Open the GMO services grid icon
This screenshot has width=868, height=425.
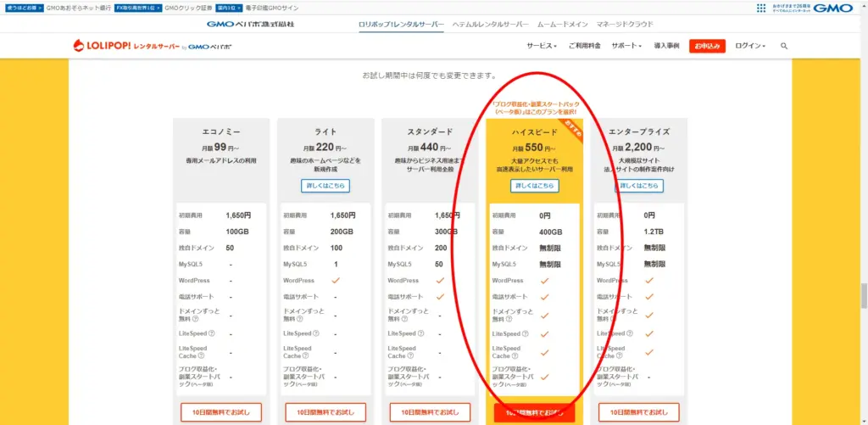click(x=761, y=8)
